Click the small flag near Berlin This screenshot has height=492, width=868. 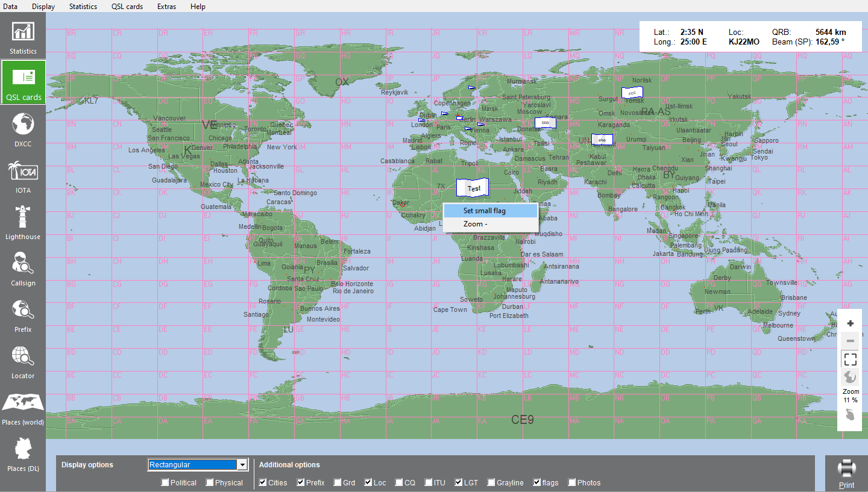(460, 118)
